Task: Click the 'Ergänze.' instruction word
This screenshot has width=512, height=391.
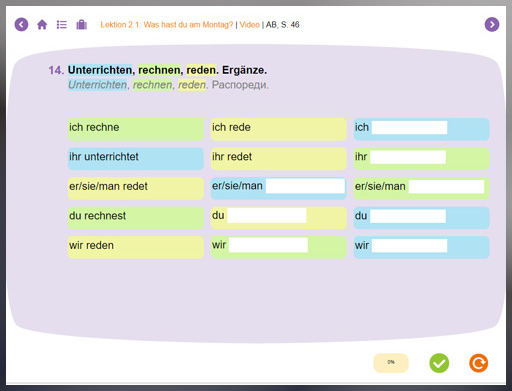Action: click(245, 70)
